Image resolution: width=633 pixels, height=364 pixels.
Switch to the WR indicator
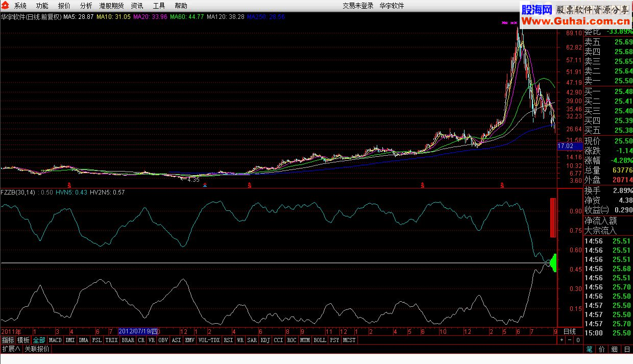240,340
